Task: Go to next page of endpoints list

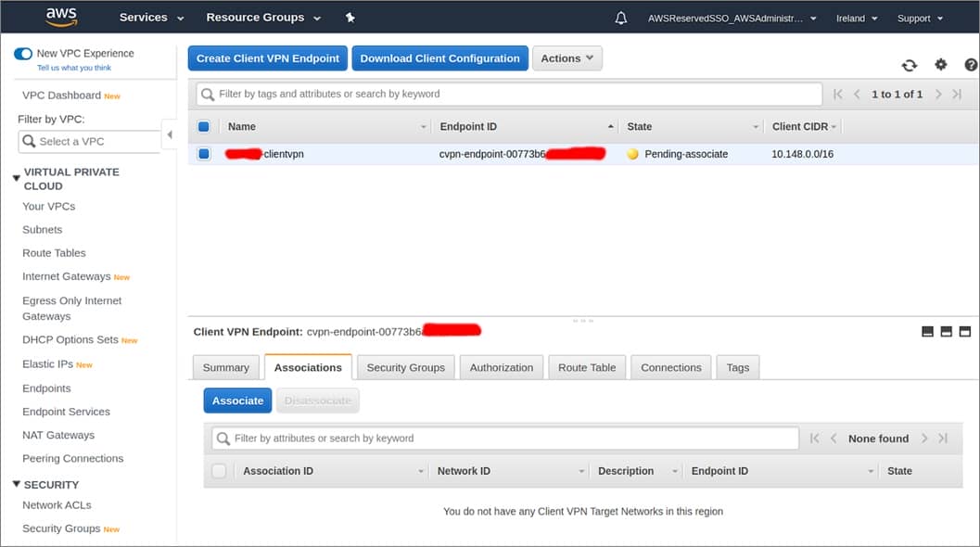Action: [938, 94]
